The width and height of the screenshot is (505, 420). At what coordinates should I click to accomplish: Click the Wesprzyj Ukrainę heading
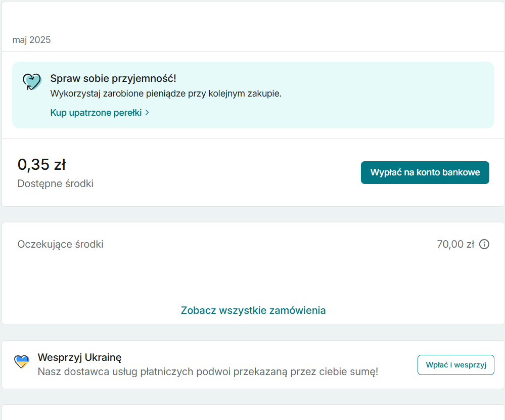click(79, 358)
